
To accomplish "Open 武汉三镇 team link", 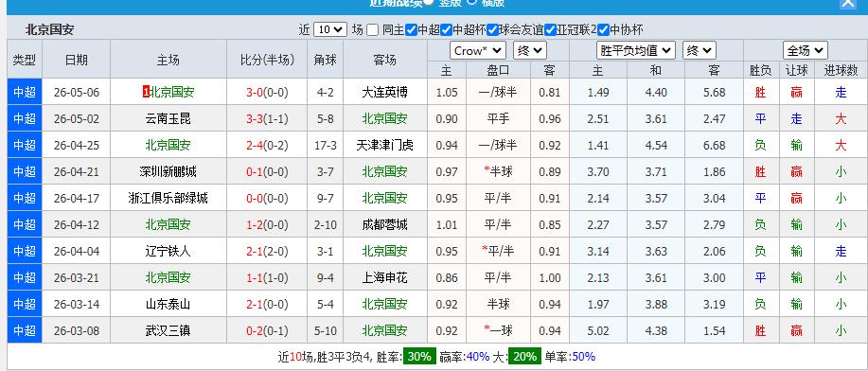I will [x=168, y=331].
